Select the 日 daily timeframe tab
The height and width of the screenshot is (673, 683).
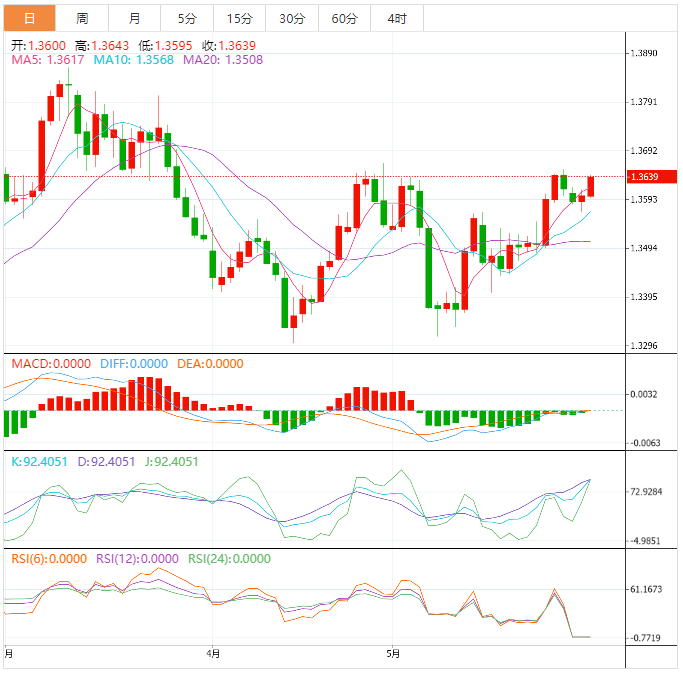(29, 19)
